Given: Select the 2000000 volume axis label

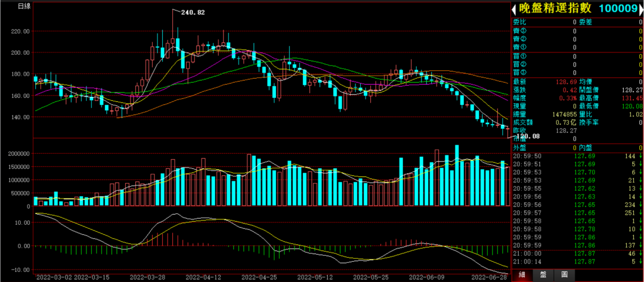Looking at the screenshot, I should tap(19, 153).
